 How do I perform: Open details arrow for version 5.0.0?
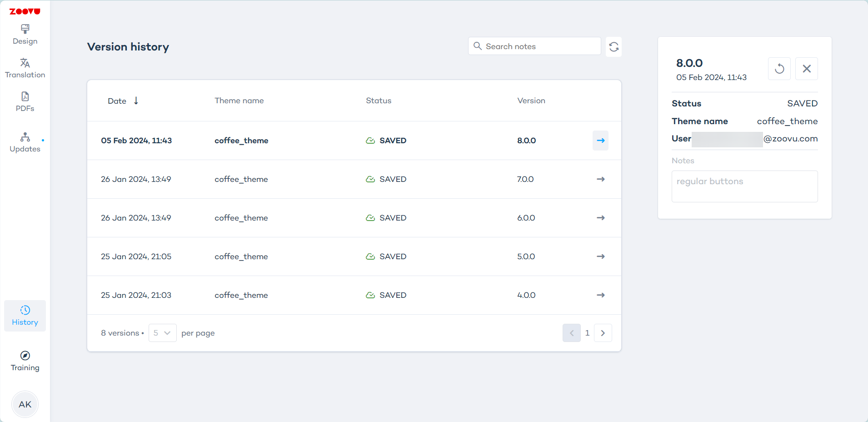(x=600, y=256)
